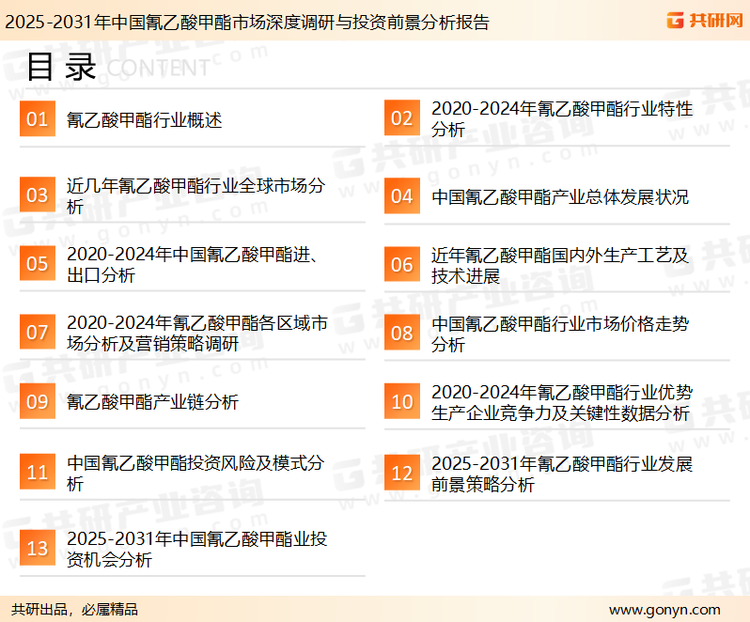The height and width of the screenshot is (622, 750).
Task: Select the orange 03 number box
Action: pos(37,195)
